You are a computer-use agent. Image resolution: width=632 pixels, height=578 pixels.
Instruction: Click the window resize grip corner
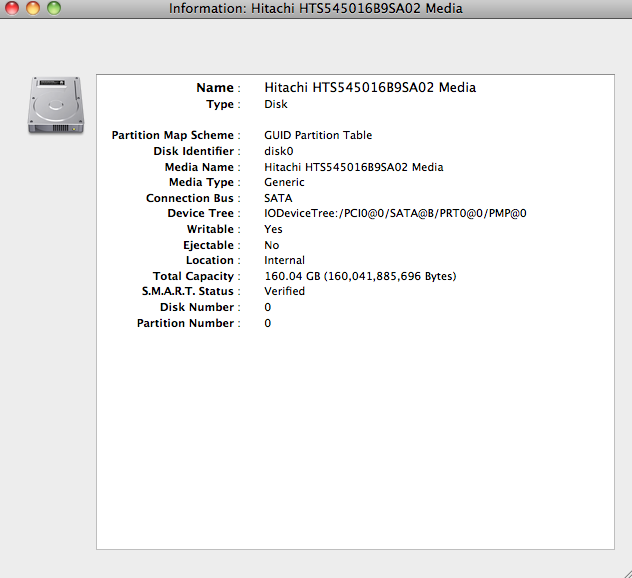coord(626,572)
